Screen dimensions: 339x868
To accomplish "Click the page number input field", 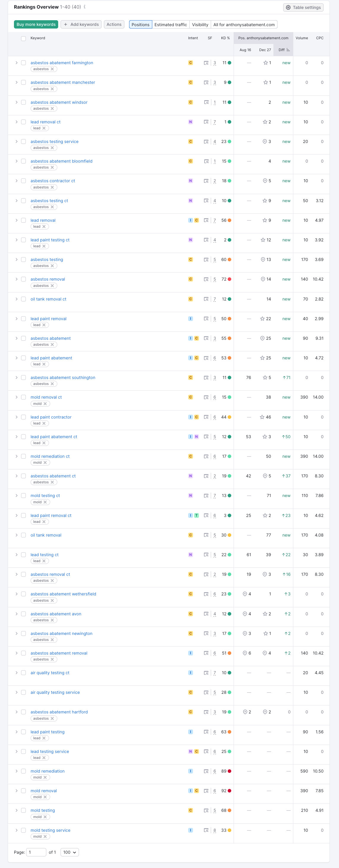I will (36, 852).
